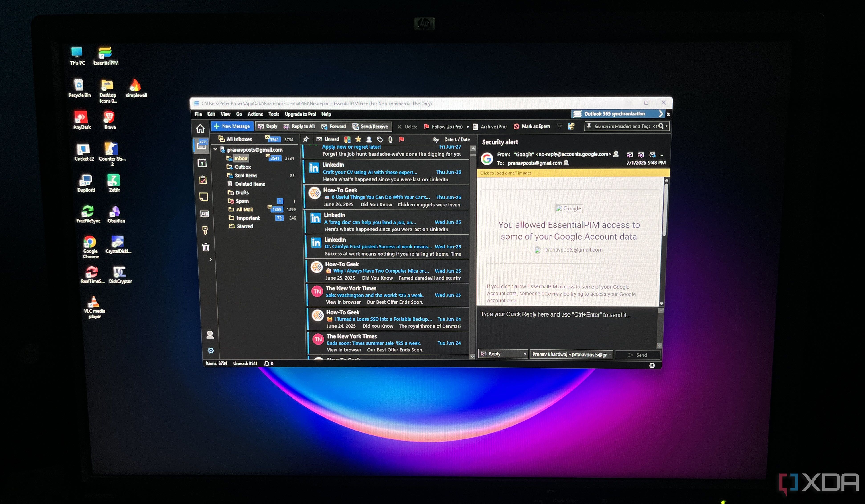Open the Obsidian desktop shortcut
Viewport: 865px width, 504px height.
pyautogui.click(x=116, y=214)
